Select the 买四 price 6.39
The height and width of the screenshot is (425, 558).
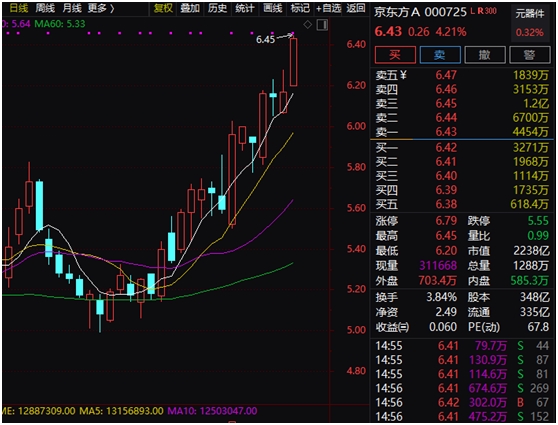tap(446, 190)
